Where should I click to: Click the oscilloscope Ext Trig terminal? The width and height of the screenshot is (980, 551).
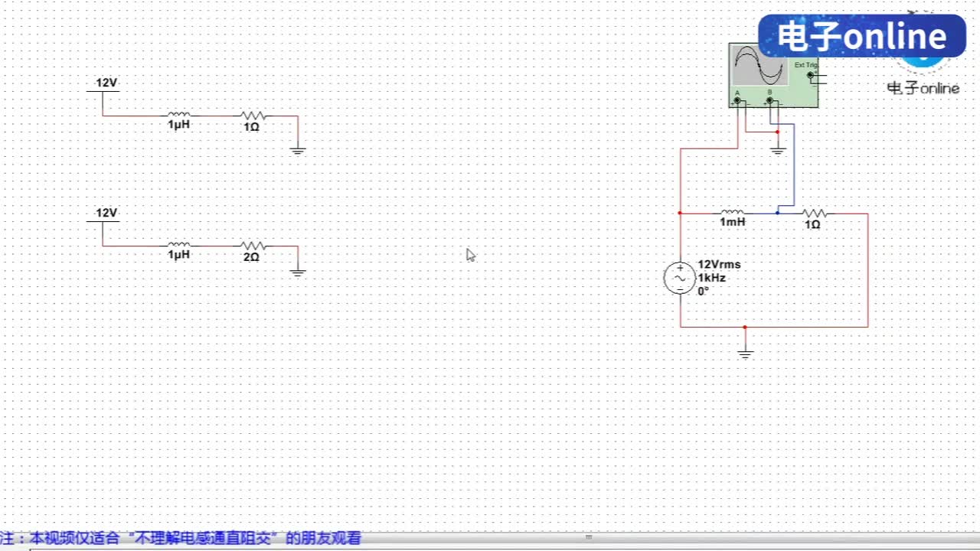[811, 75]
